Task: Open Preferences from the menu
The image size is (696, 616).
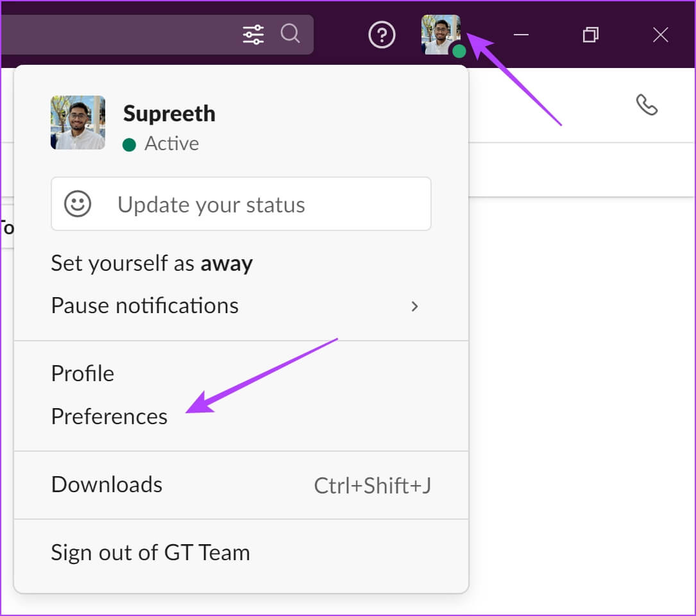Action: 109,416
